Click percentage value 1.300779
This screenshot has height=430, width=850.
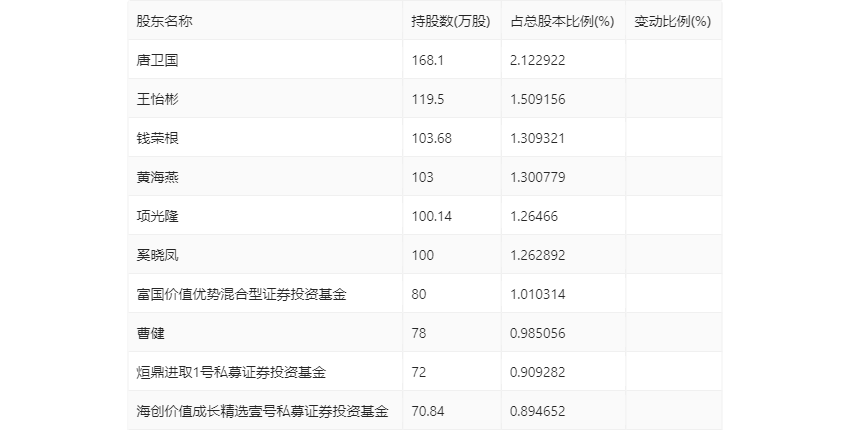click(538, 177)
